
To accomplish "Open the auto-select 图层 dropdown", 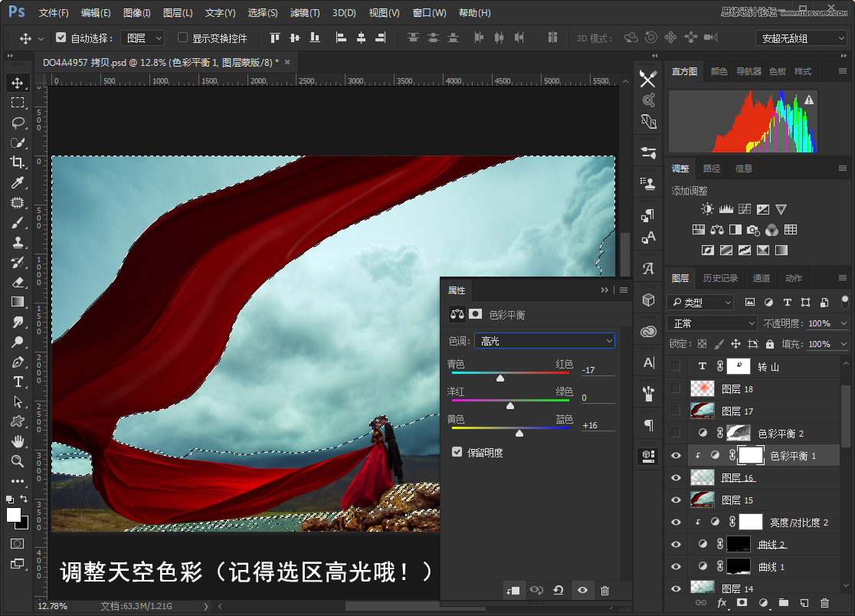I will (142, 38).
